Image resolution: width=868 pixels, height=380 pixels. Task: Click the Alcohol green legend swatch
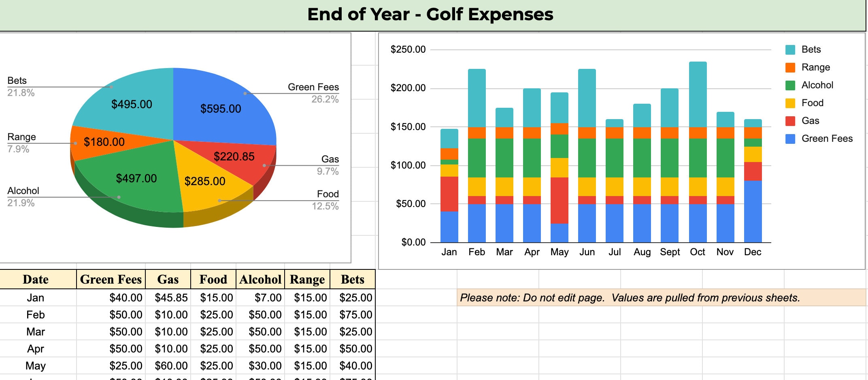click(791, 85)
